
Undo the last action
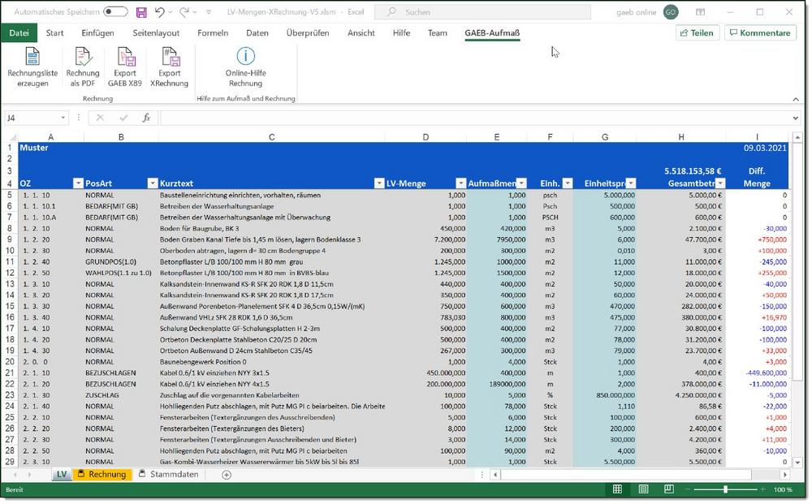[159, 12]
